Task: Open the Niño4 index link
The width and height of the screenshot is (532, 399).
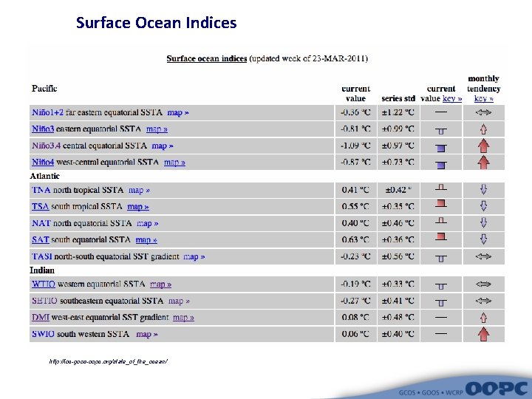Action: [43, 162]
